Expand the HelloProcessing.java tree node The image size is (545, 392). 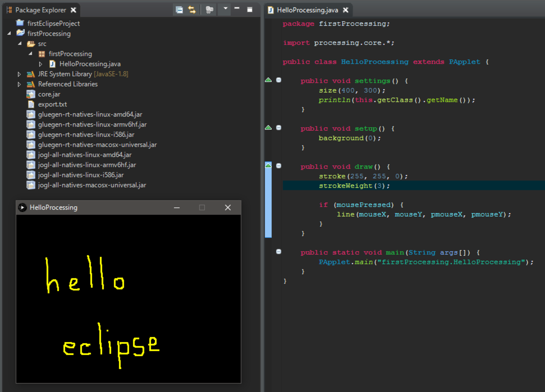[41, 64]
